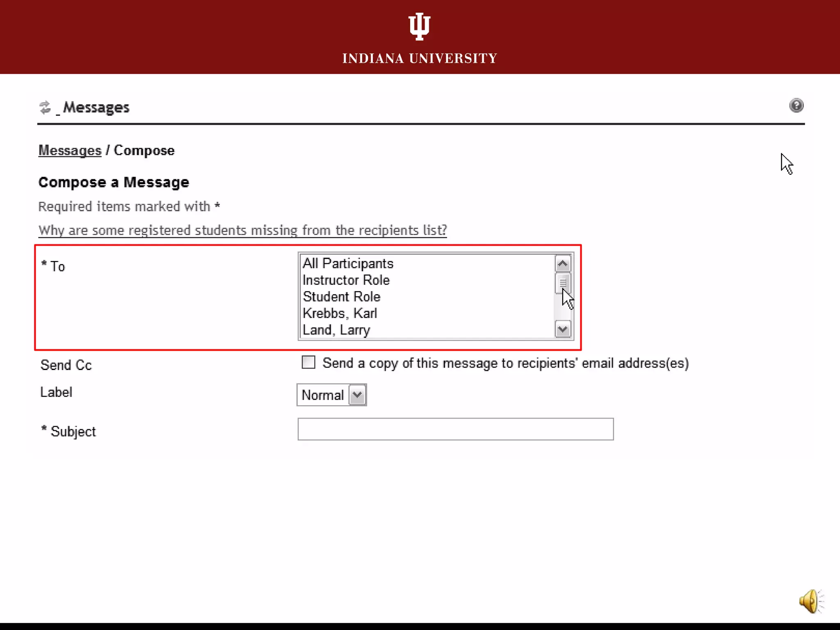Click the Indiana University trident logo
Image resolution: width=840 pixels, height=630 pixels.
420,26
